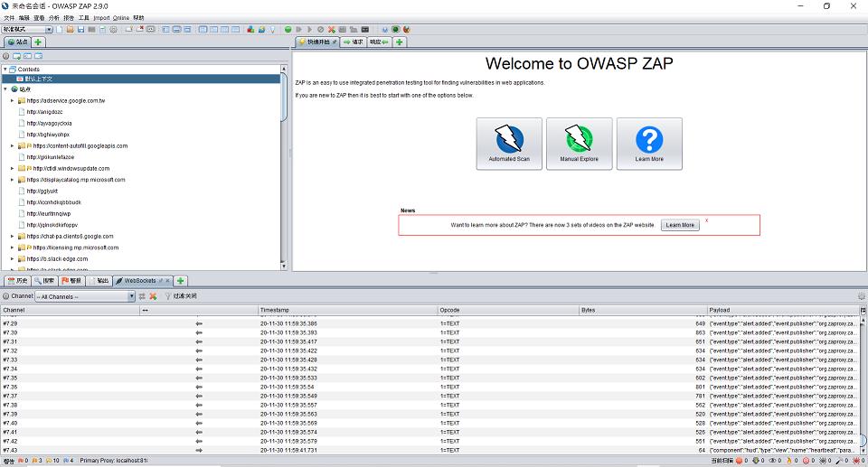
Task: Click the Drop request stop icon
Action: (320, 29)
